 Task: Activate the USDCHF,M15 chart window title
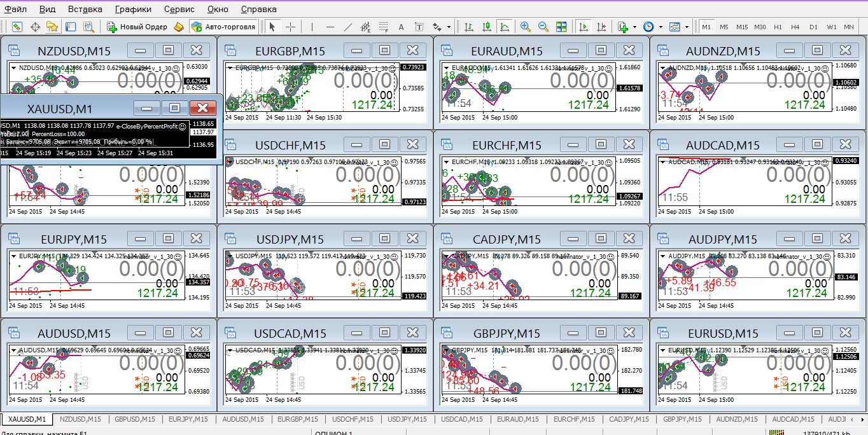[x=290, y=145]
